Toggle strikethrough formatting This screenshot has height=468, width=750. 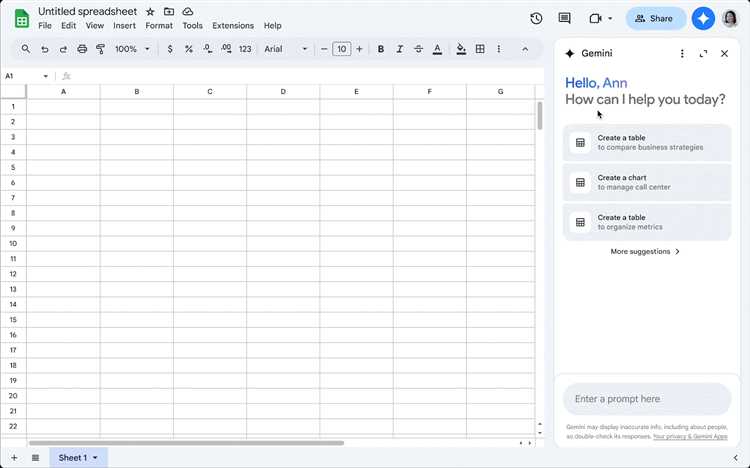click(x=419, y=49)
